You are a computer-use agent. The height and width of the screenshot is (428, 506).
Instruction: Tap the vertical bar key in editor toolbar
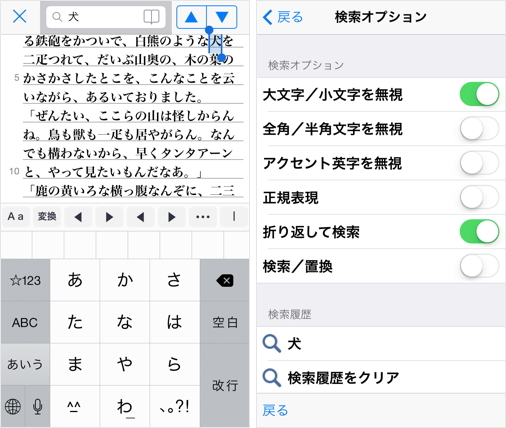[x=234, y=217]
